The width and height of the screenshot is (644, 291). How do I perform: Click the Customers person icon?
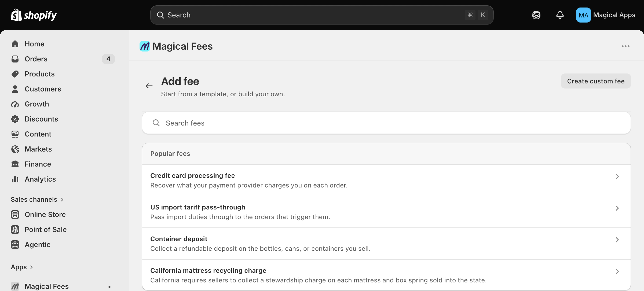pos(15,89)
